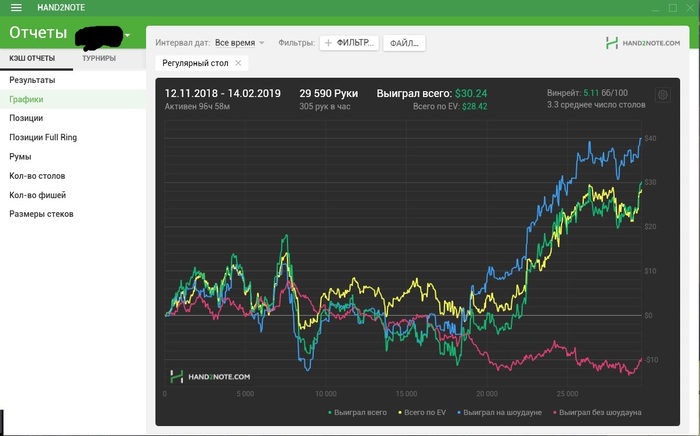
Task: Click the '$30.24' total winnings value
Action: 471,94
